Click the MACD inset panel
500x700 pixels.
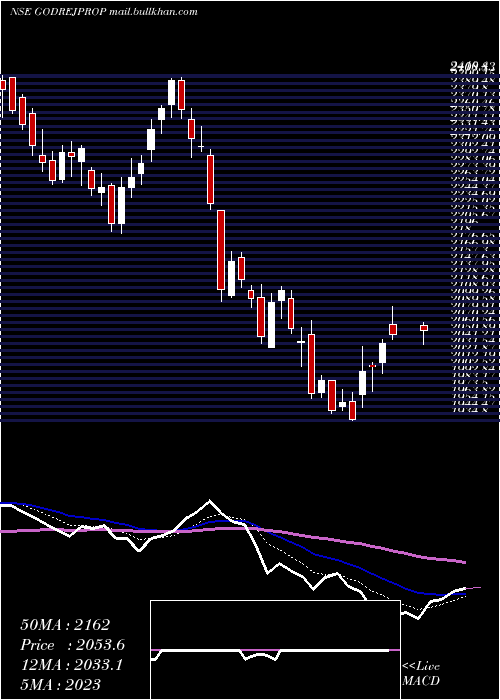click(275, 650)
